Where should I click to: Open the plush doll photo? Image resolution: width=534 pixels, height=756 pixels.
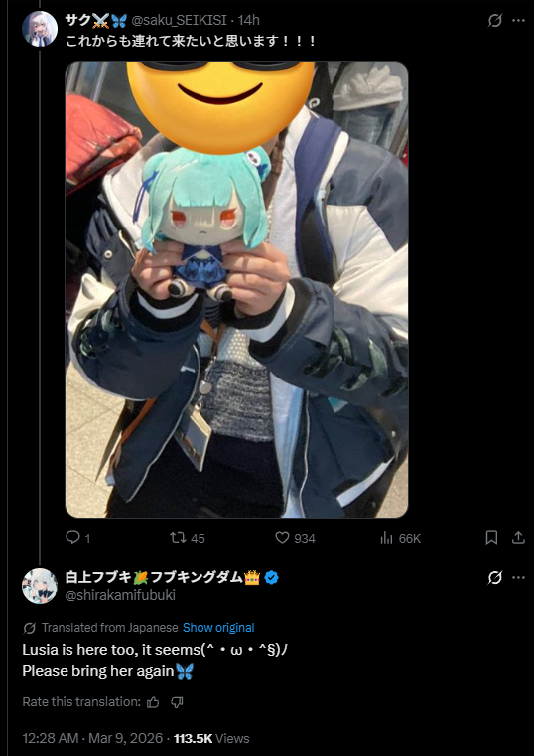236,289
